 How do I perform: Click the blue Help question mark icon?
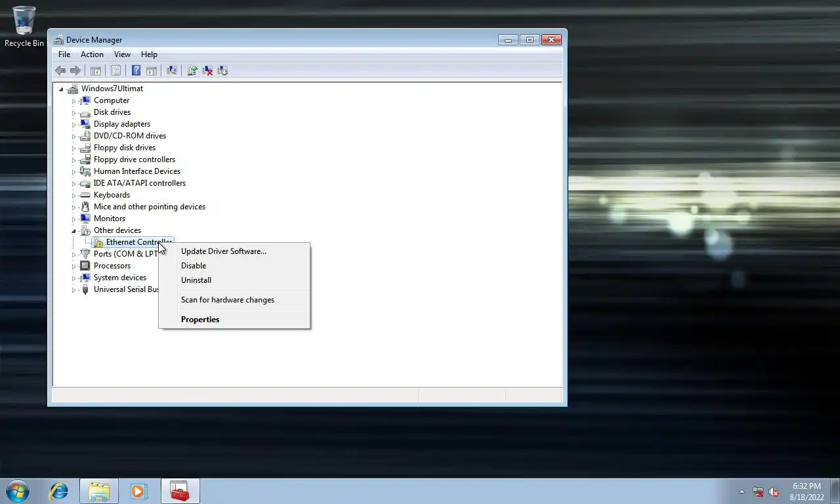coord(136,70)
